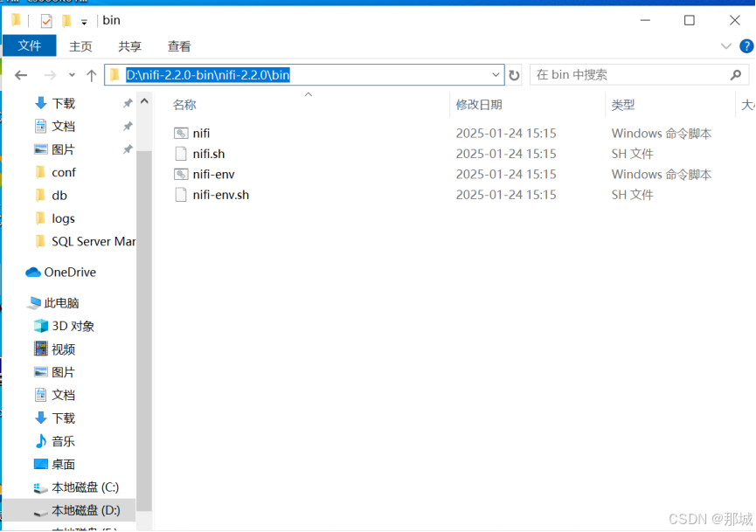Open the logs folder in quick access
The width and height of the screenshot is (756, 532).
(63, 218)
